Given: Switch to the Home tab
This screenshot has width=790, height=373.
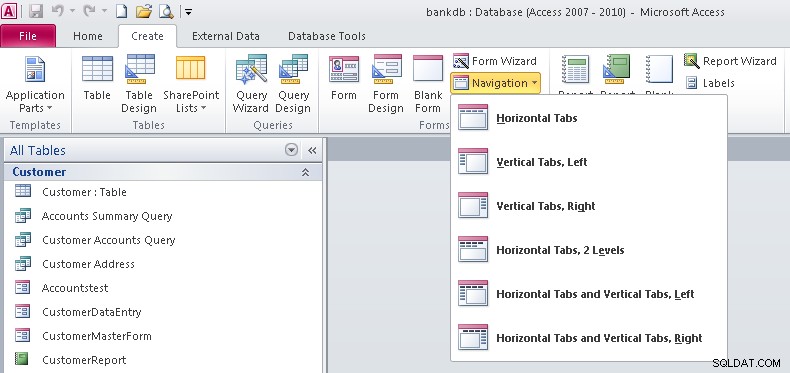Looking at the screenshot, I should pos(88,36).
